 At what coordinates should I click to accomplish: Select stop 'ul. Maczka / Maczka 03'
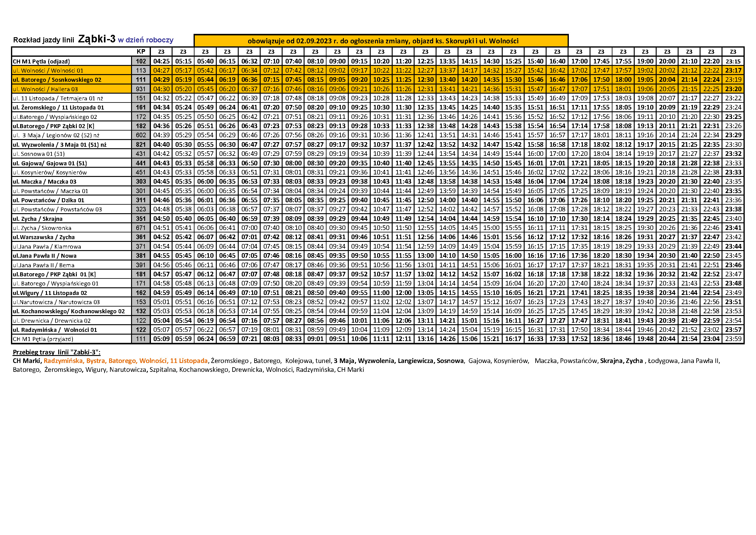tap(45, 181)
